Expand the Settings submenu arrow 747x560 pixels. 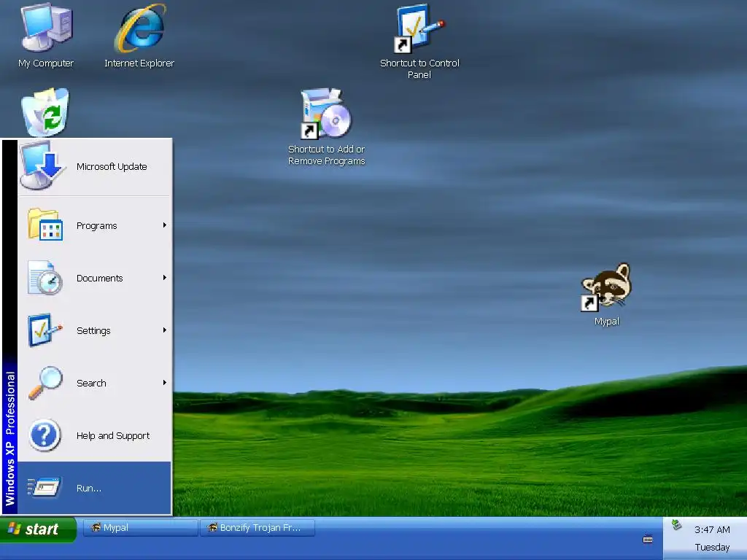coord(164,330)
